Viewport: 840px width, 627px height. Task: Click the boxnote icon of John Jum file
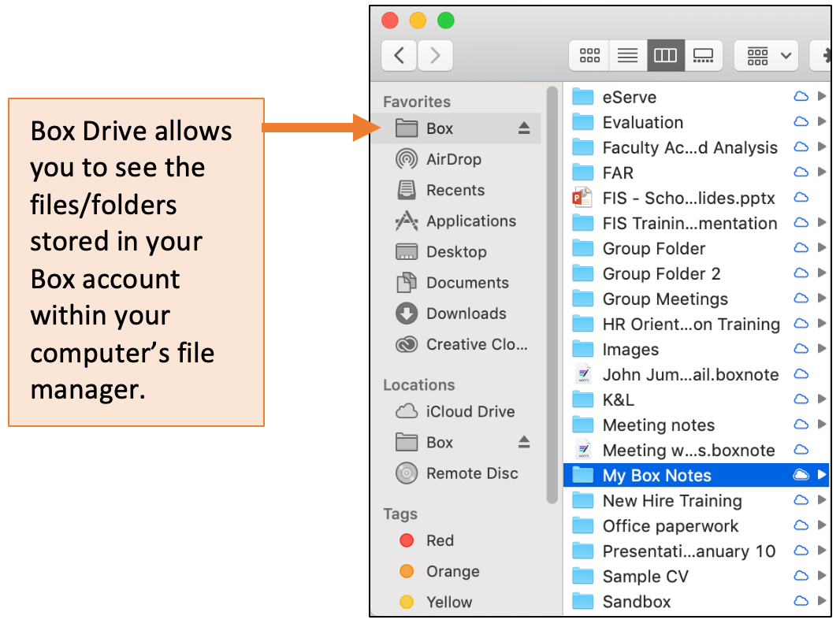(583, 373)
